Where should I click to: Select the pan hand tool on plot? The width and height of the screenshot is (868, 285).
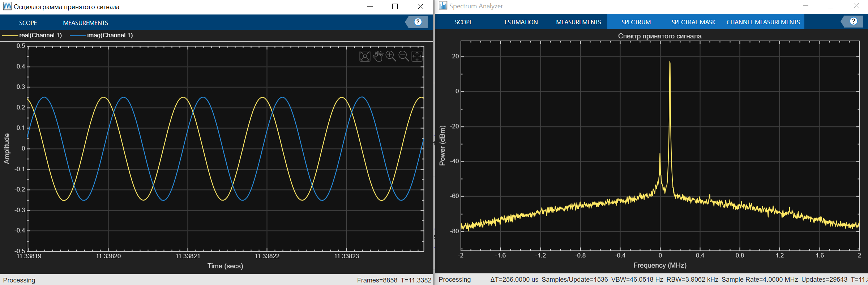tap(378, 56)
